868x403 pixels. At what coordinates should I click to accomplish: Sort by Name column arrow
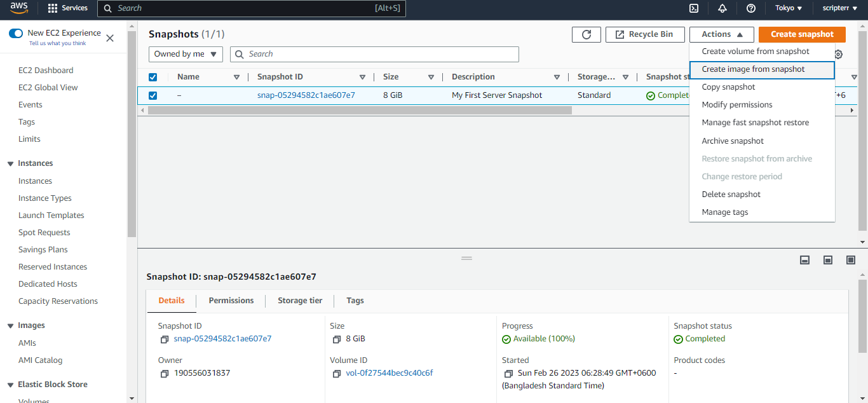point(237,78)
